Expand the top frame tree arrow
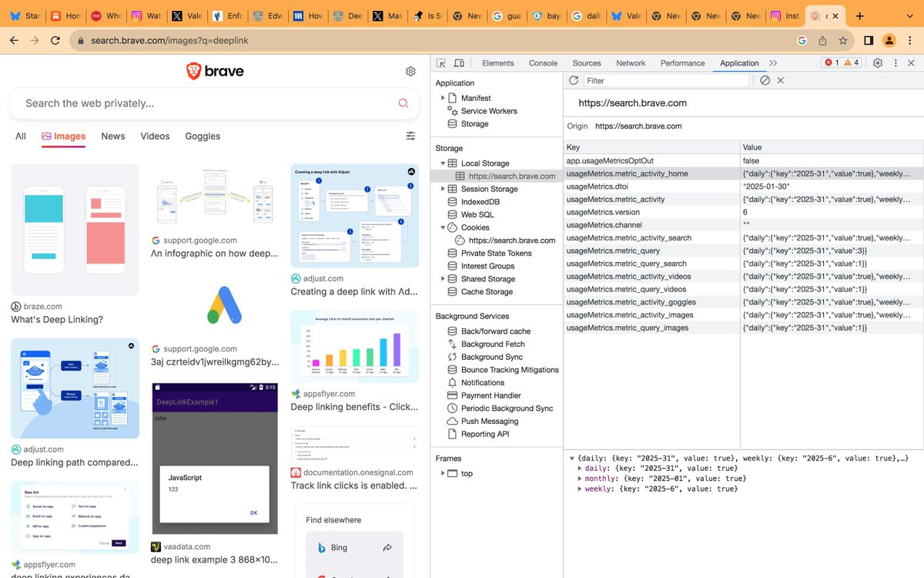This screenshot has height=578, width=924. click(443, 473)
